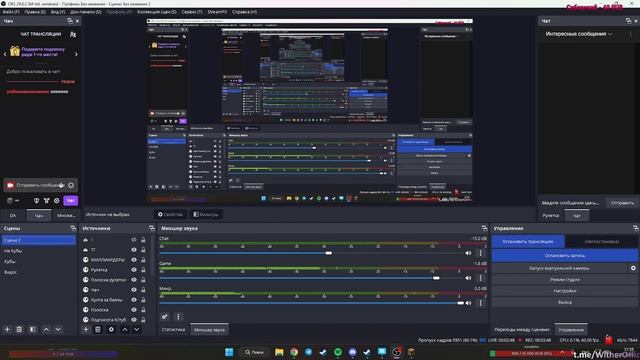Click purple Чат send button
Viewport: 640px width, 360px height.
point(71,200)
